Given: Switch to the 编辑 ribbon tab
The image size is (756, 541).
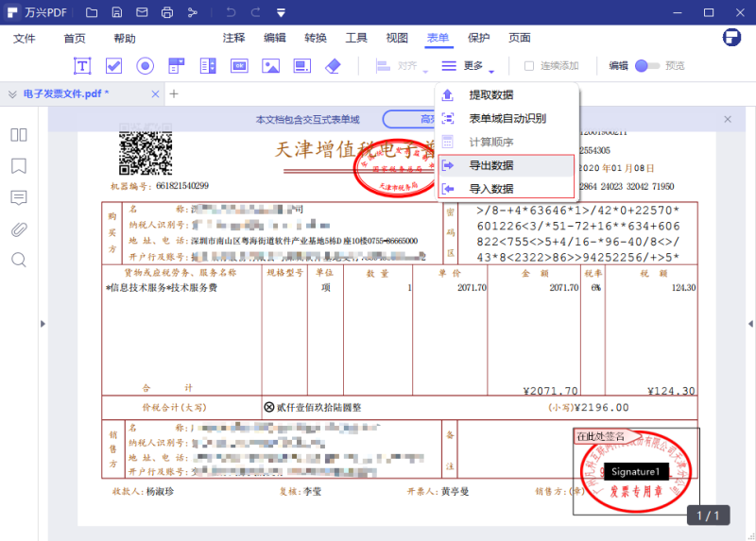Looking at the screenshot, I should 275,38.
